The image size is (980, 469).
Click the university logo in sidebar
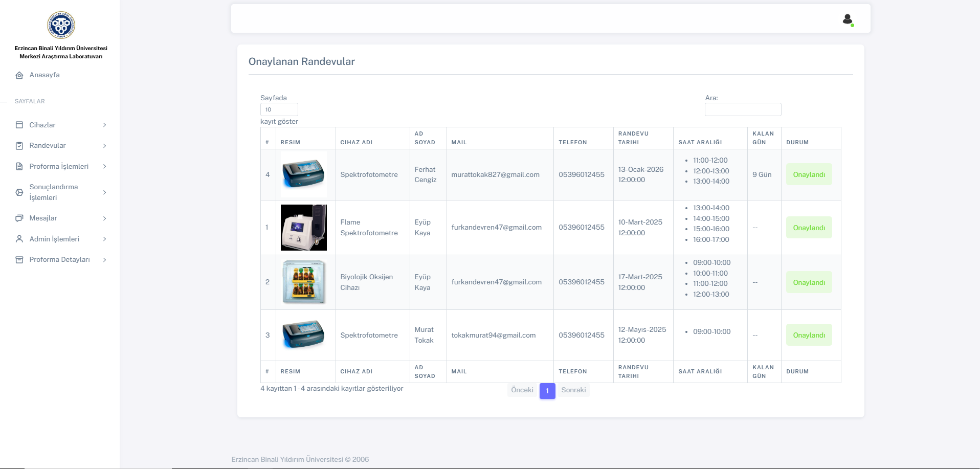(x=61, y=25)
